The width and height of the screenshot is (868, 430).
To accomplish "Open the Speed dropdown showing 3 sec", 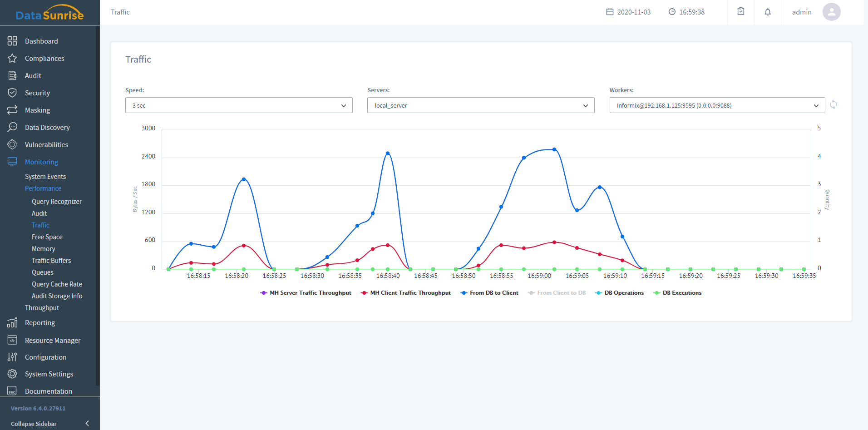I will coord(239,105).
